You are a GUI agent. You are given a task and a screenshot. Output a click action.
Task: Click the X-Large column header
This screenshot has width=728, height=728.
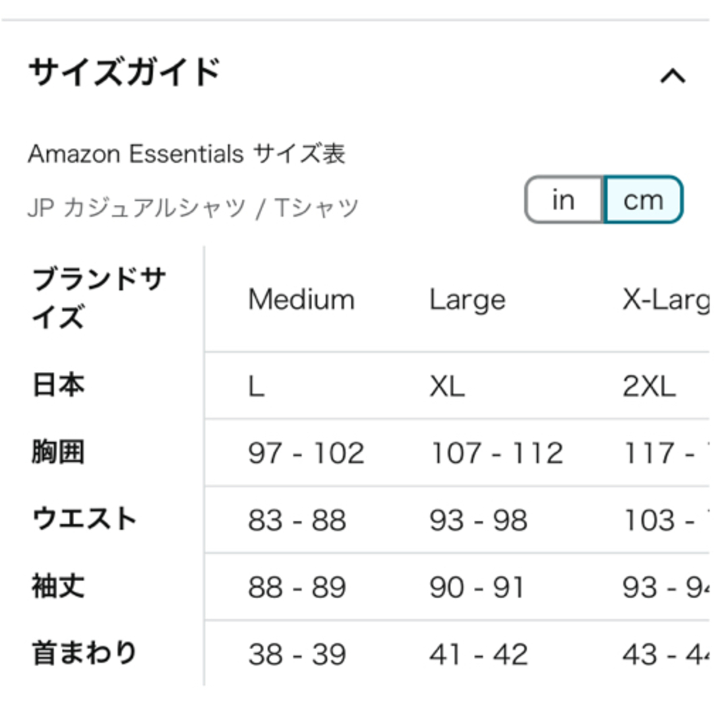pos(666,300)
